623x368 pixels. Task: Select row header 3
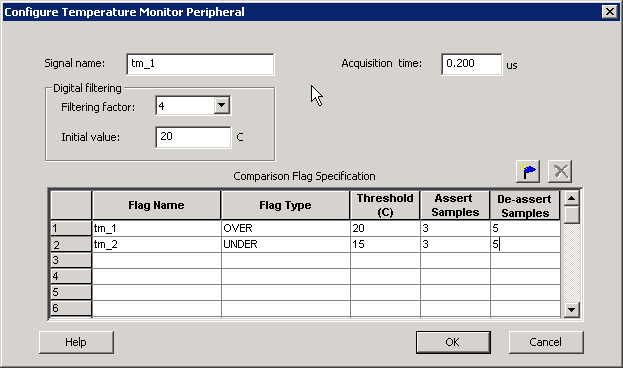click(x=71, y=260)
